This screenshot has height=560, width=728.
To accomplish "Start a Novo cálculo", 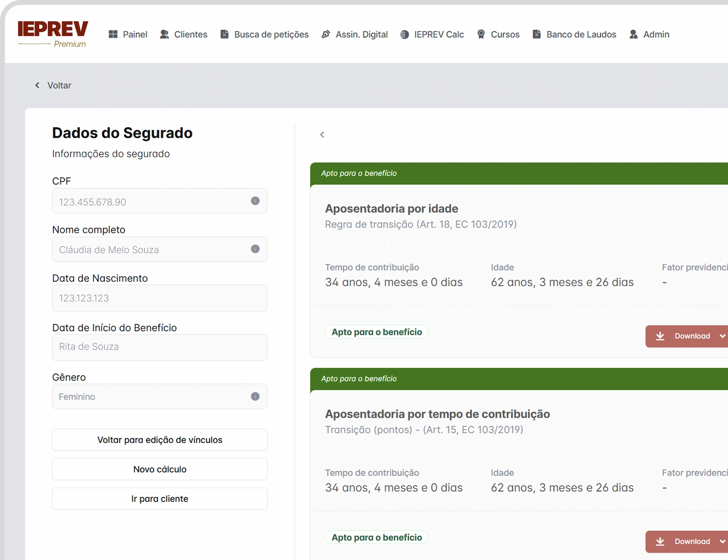I will (x=160, y=469).
